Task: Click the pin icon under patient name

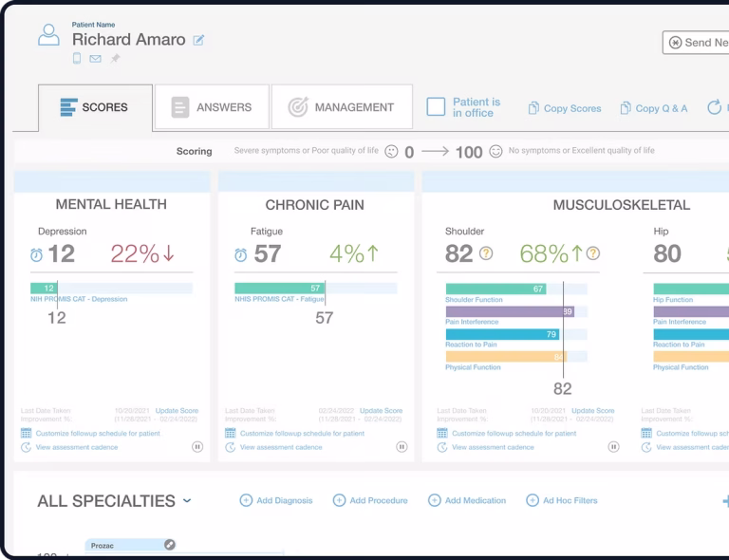Action: [x=116, y=59]
